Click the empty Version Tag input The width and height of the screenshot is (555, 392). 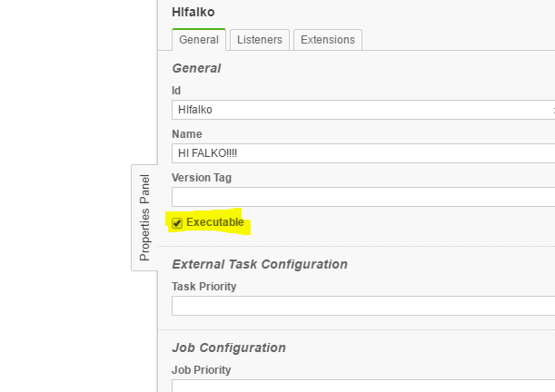pos(363,196)
